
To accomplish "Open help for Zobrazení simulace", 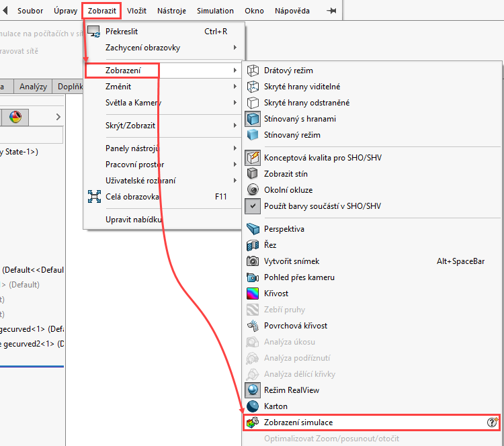I will pos(492,422).
